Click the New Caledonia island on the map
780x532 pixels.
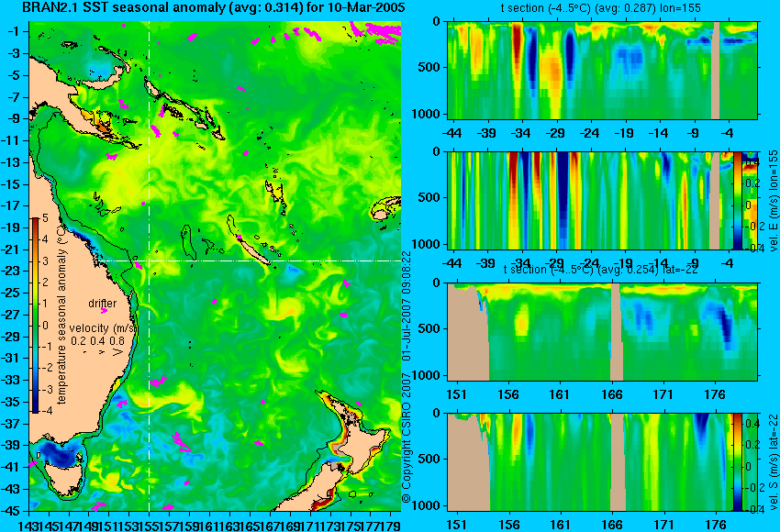click(x=252, y=250)
